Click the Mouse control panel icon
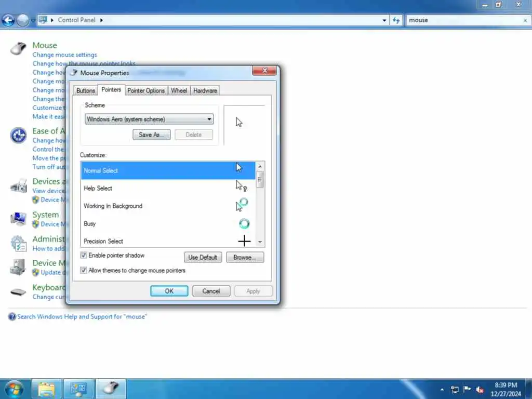Screen dimensions: 532x399 point(18,48)
